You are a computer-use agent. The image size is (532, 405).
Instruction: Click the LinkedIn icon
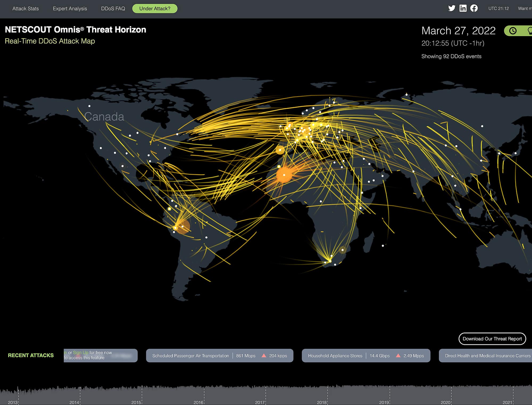tap(463, 8)
